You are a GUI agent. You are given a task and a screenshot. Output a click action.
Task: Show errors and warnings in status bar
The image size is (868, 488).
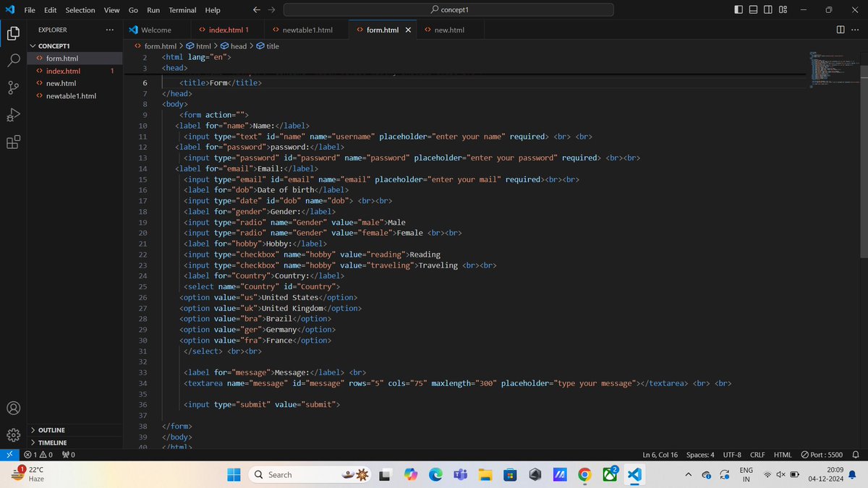(39, 455)
